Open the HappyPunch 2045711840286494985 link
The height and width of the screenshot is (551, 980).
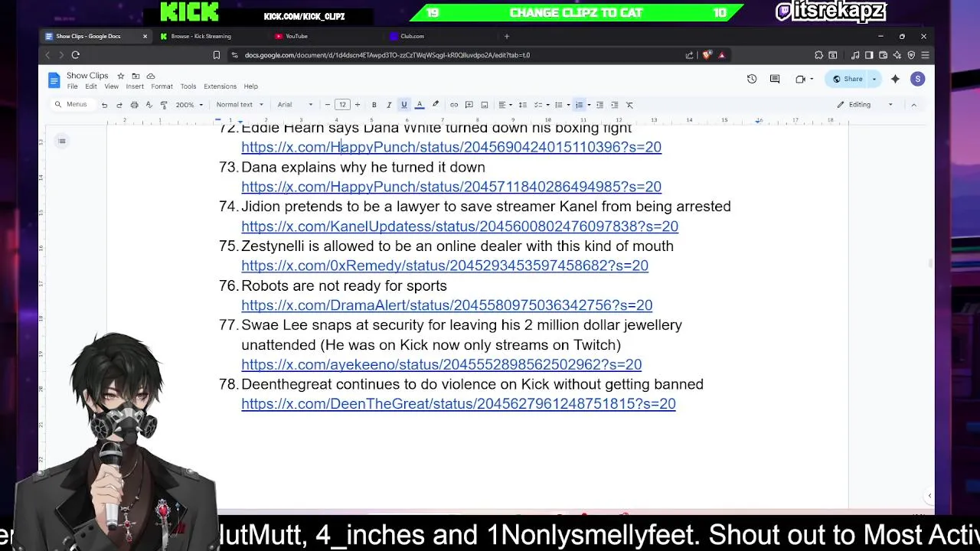[x=451, y=187]
